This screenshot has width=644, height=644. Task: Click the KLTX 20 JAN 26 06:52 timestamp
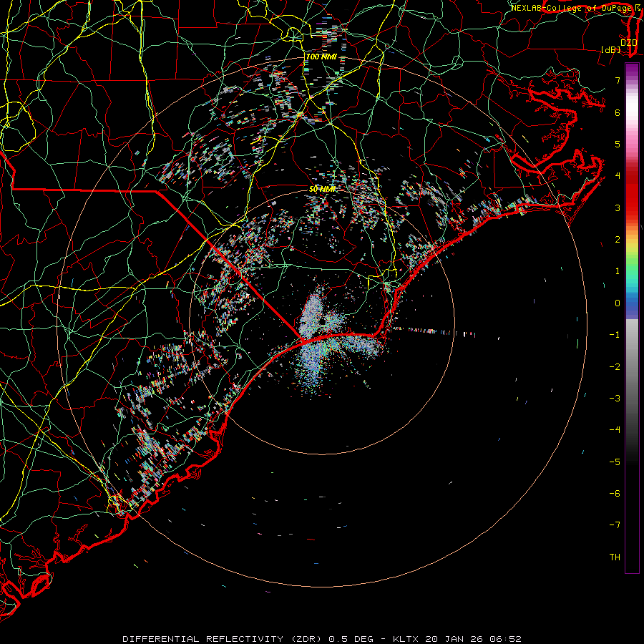pos(457,639)
